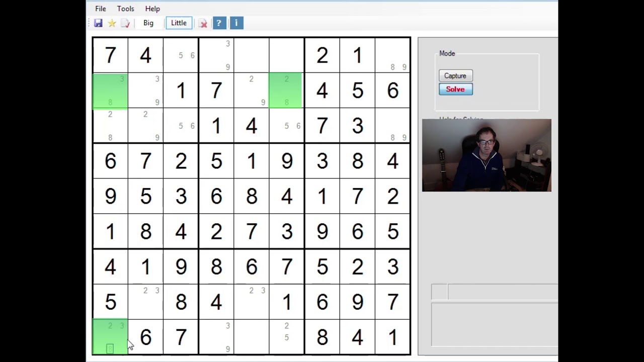Click the blue info icon
The image size is (644, 362).
236,23
